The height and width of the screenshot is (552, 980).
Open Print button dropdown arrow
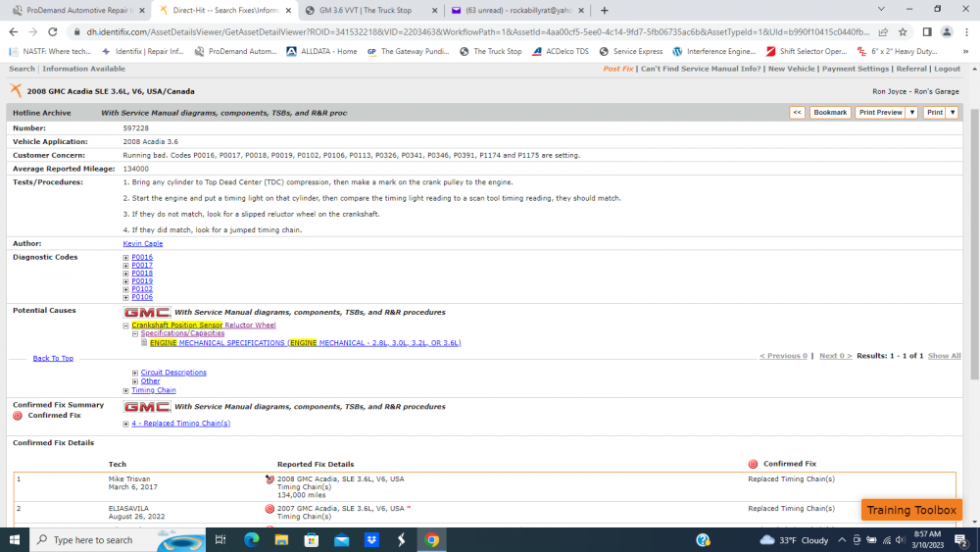952,113
